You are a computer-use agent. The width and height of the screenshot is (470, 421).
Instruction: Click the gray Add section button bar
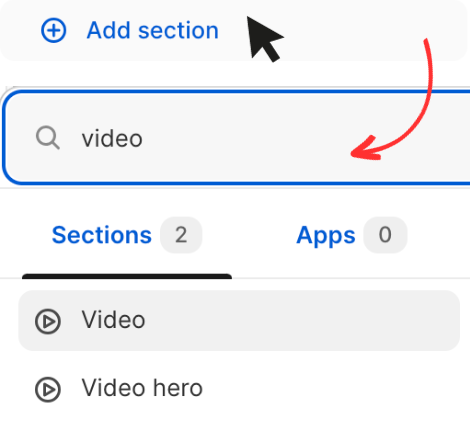[233, 30]
